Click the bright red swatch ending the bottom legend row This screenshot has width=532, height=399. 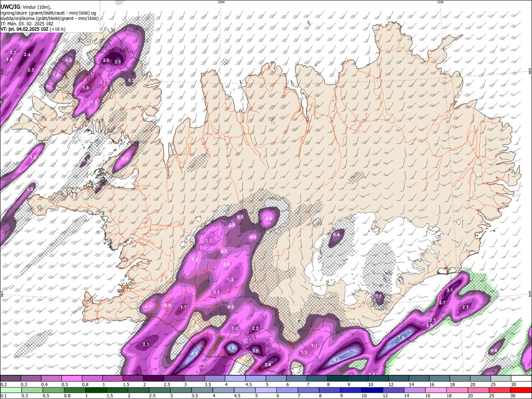pos(521,390)
